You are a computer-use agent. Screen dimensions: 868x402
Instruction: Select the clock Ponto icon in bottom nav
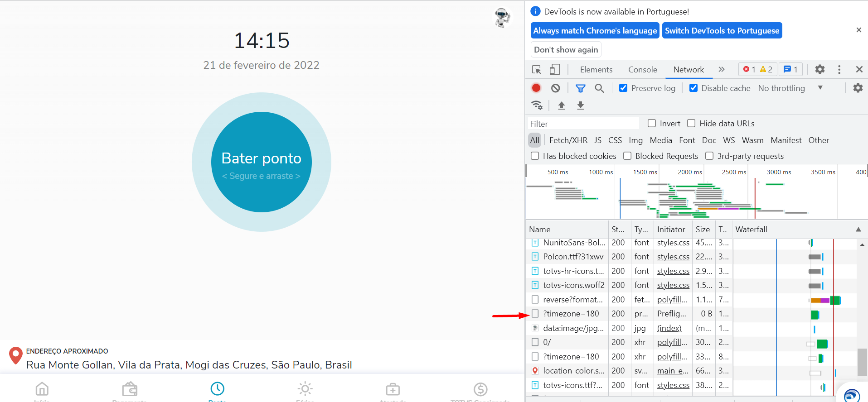[218, 388]
